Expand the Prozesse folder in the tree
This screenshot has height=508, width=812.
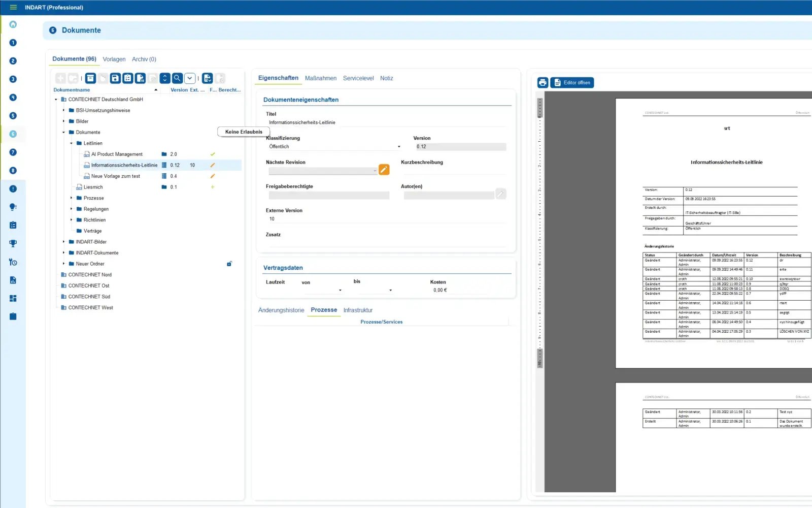(x=72, y=198)
